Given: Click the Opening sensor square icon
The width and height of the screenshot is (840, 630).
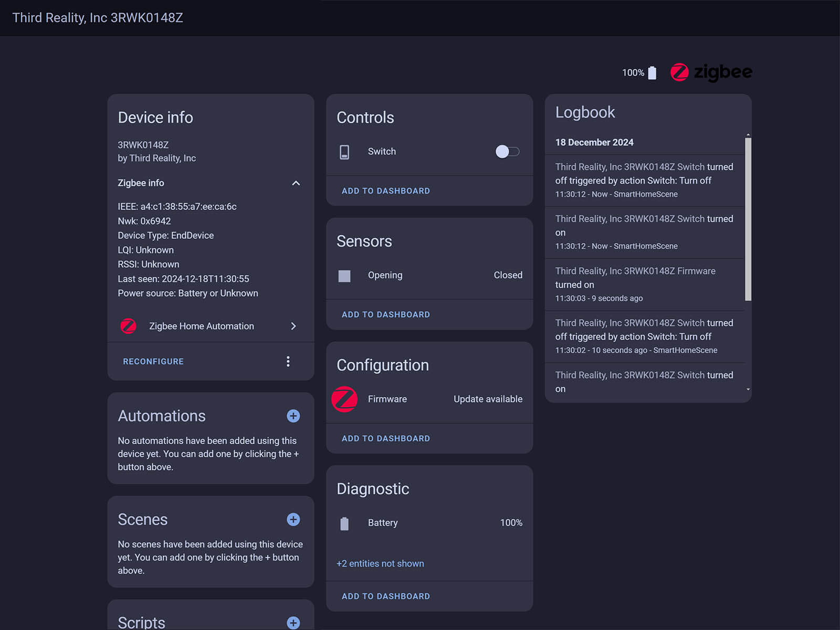Looking at the screenshot, I should [344, 276].
